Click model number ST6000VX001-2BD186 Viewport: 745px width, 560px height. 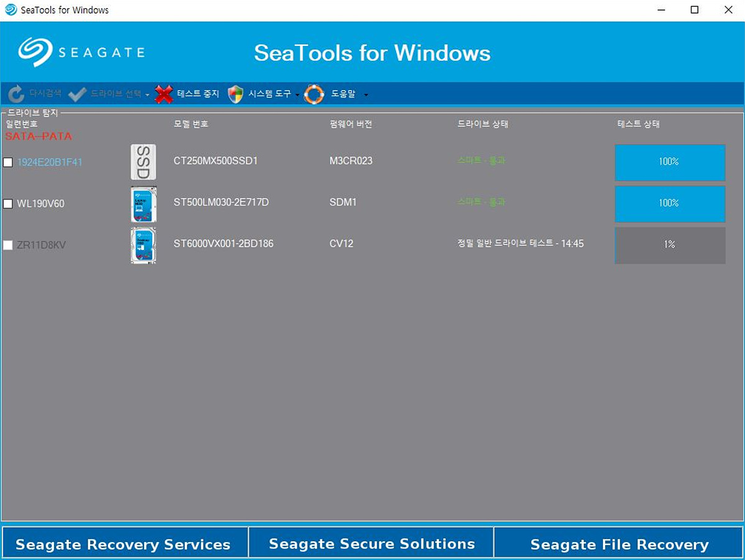(223, 244)
